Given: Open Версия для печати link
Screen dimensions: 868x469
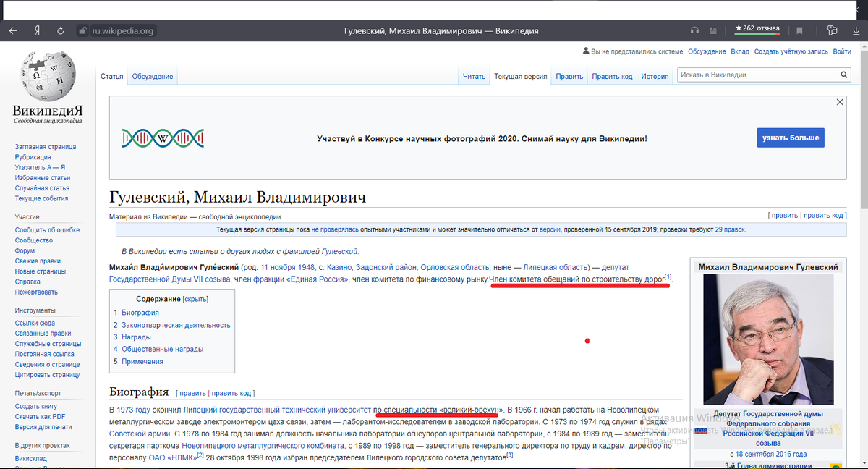Looking at the screenshot, I should click(x=43, y=427).
